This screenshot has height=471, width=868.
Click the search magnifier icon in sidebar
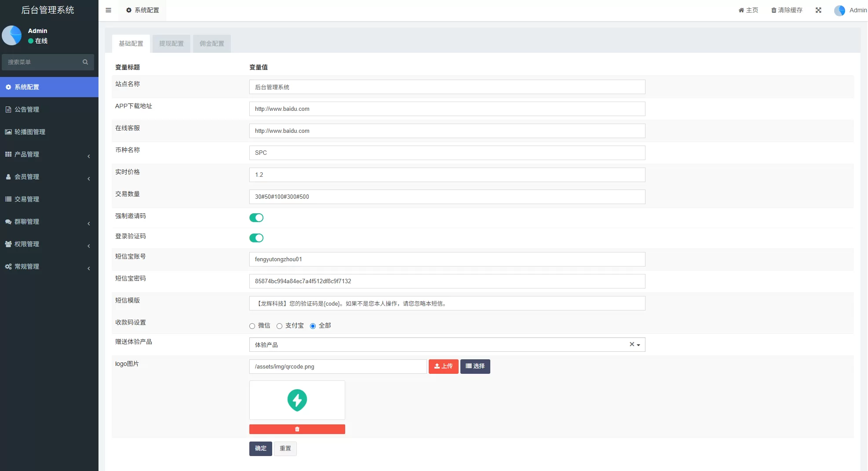click(x=85, y=62)
